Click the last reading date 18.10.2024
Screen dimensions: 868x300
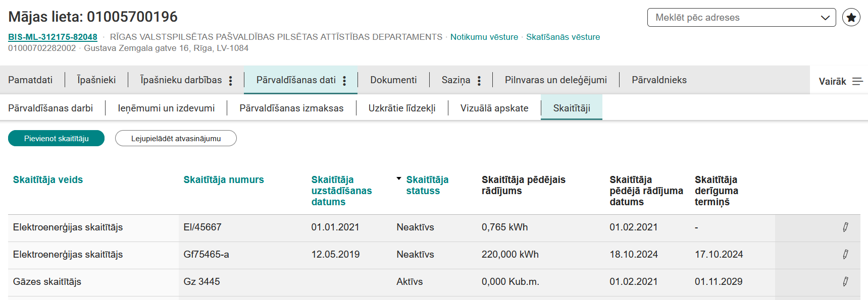[634, 255]
